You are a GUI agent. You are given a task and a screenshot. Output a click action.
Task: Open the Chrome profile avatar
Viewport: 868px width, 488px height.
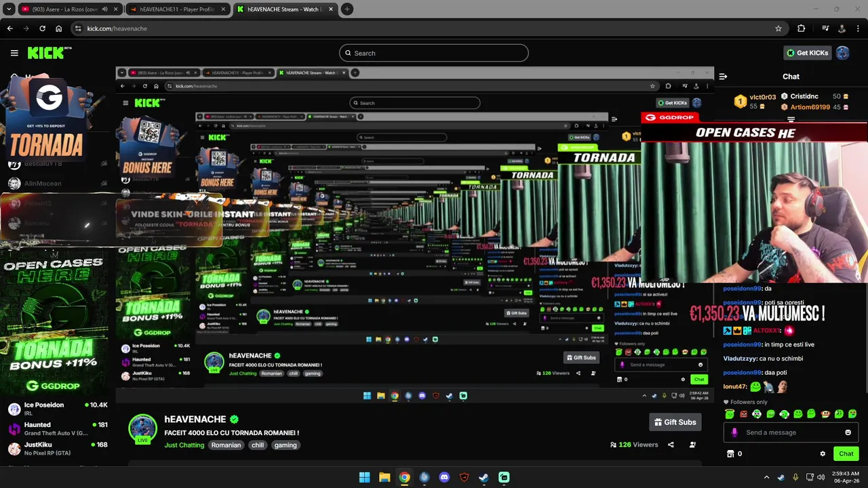click(x=842, y=28)
